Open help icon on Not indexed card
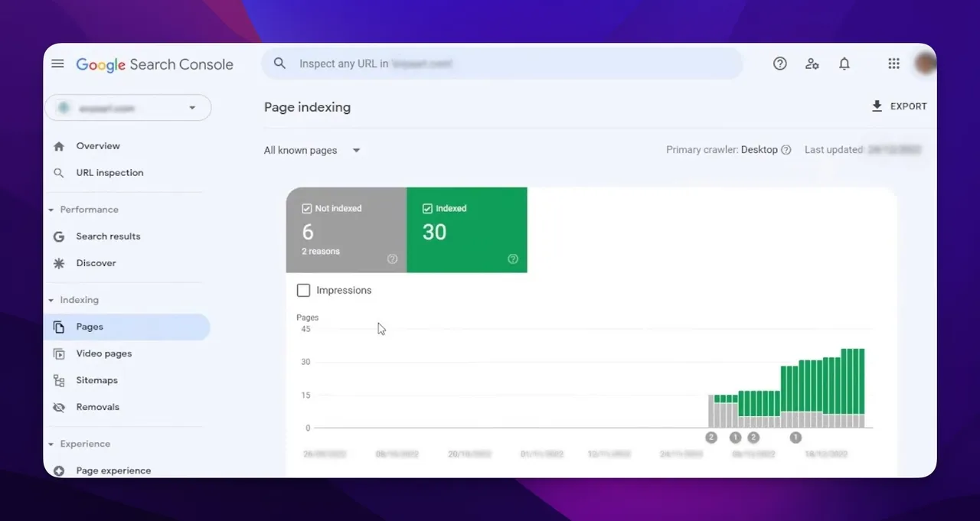980x521 pixels. point(392,259)
